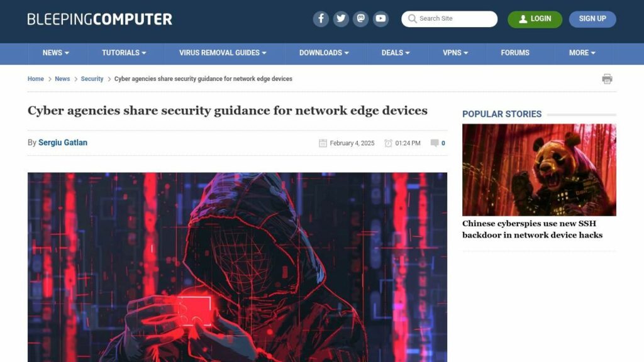The width and height of the screenshot is (644, 362).
Task: Expand the Tutorials dropdown menu
Action: point(124,53)
